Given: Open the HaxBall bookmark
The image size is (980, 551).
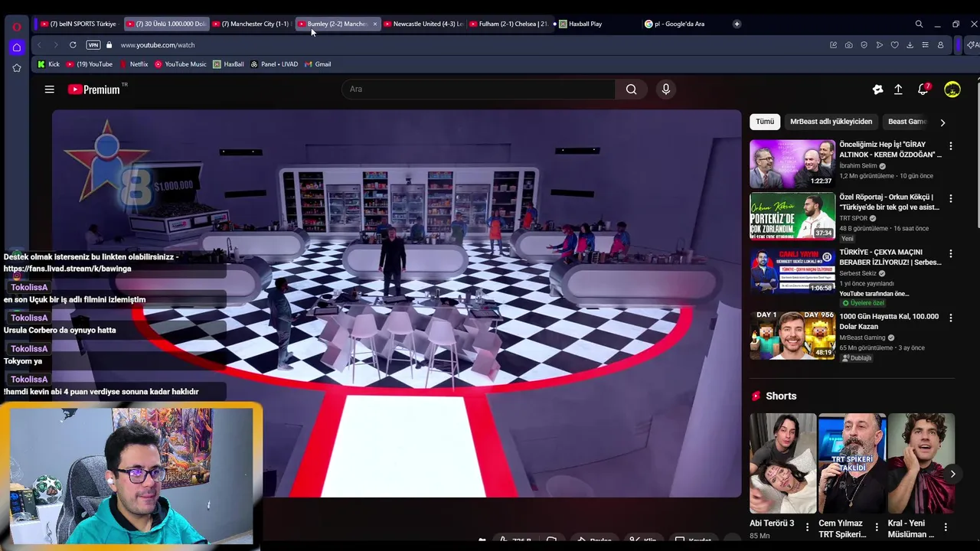Looking at the screenshot, I should pos(228,64).
